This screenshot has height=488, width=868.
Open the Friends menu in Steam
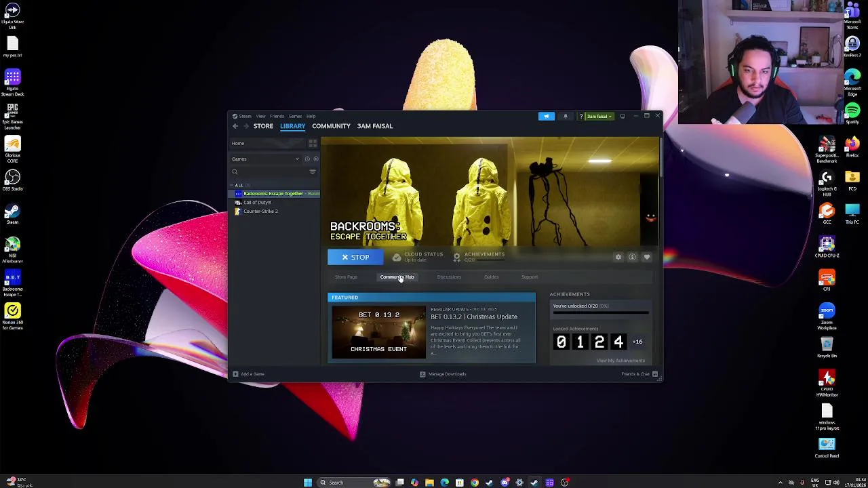277,116
